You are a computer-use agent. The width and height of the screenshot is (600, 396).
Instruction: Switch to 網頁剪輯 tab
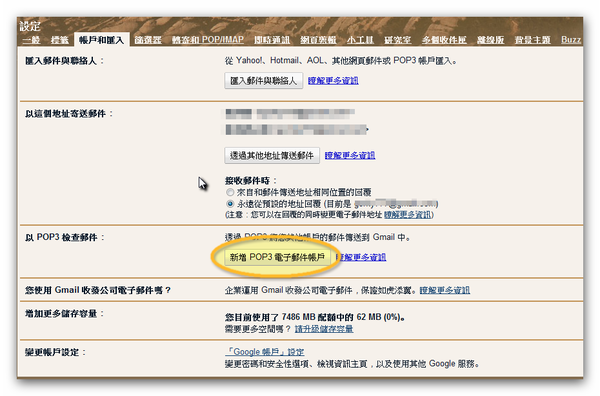[318, 40]
